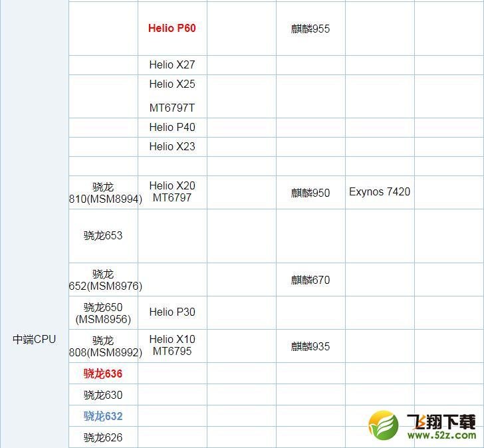Click the Helio X20 MT6797 cell
This screenshot has height=448, width=484.
172,191
